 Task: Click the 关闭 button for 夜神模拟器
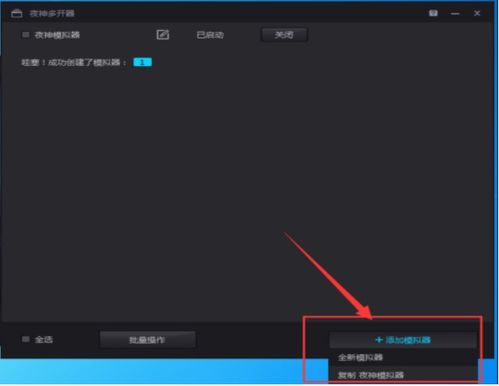pos(284,35)
